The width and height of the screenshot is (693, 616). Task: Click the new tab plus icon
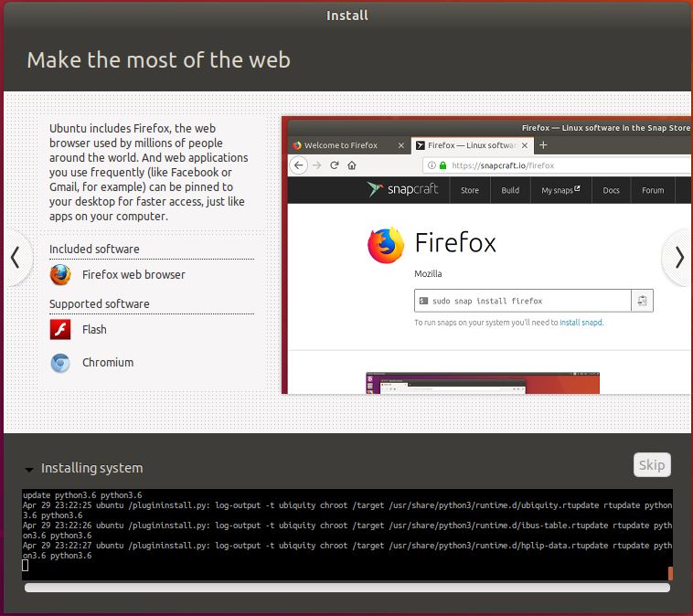click(544, 145)
